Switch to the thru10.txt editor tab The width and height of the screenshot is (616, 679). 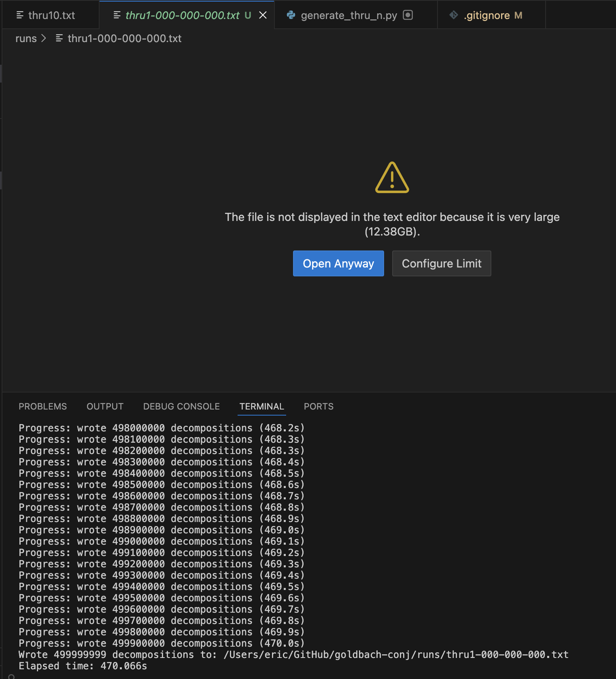(51, 15)
